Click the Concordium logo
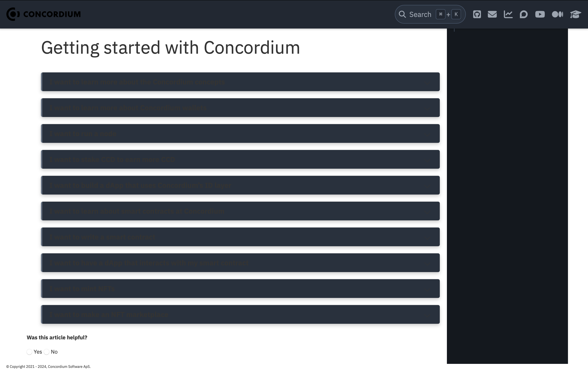 pos(43,14)
